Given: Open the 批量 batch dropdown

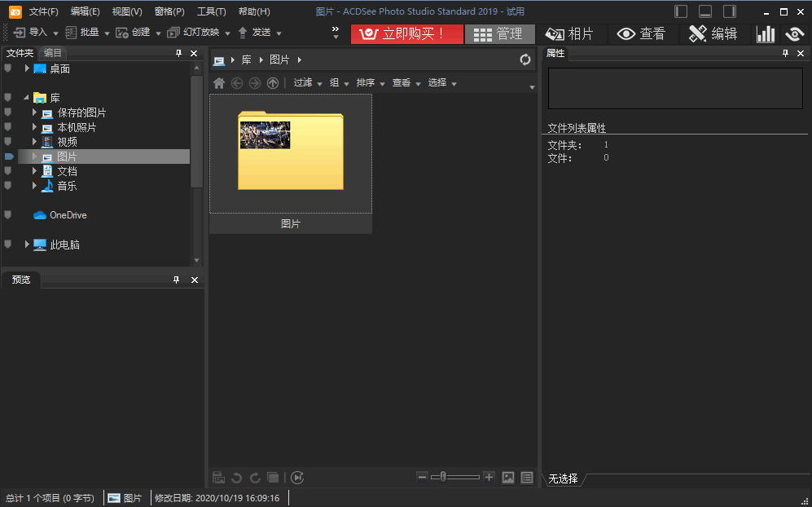Looking at the screenshot, I should [x=108, y=33].
